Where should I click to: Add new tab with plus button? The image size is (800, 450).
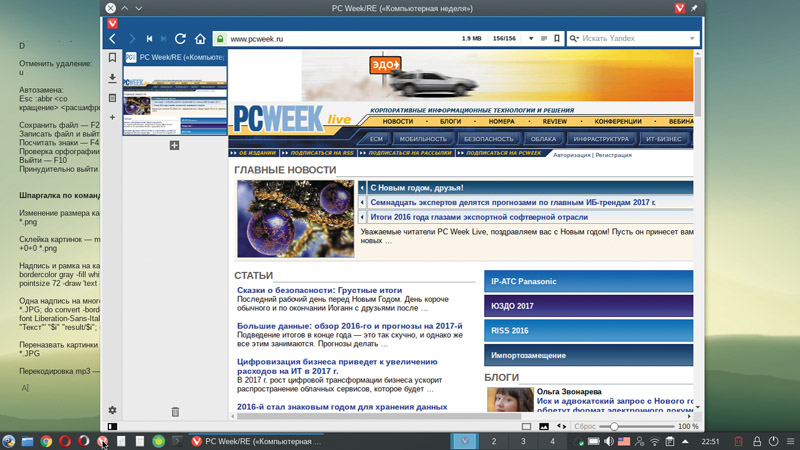pyautogui.click(x=174, y=145)
